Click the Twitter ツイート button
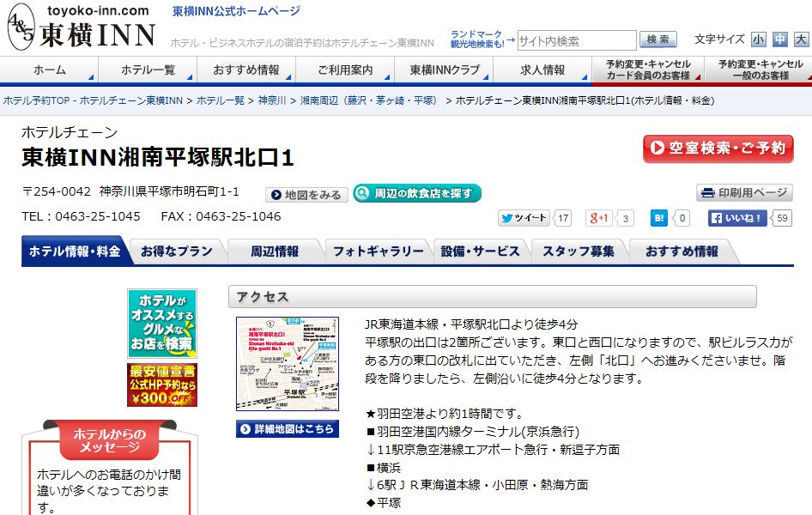The image size is (812, 515). [x=524, y=218]
